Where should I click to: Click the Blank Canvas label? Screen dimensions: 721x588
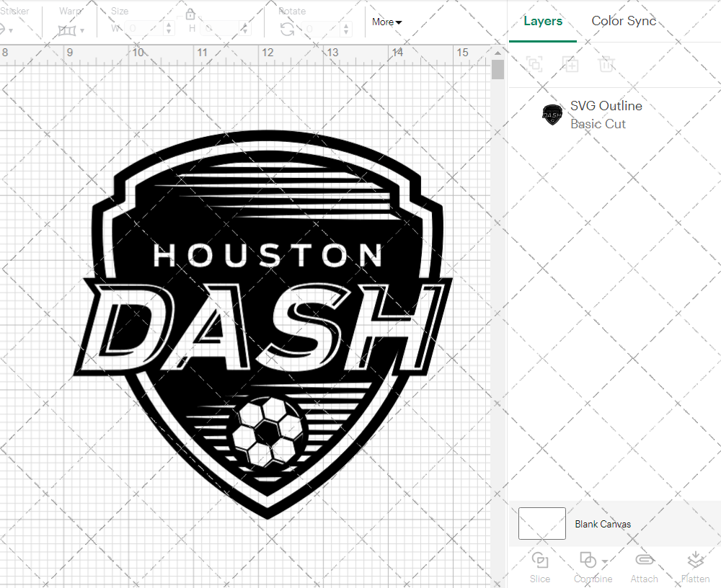click(603, 524)
